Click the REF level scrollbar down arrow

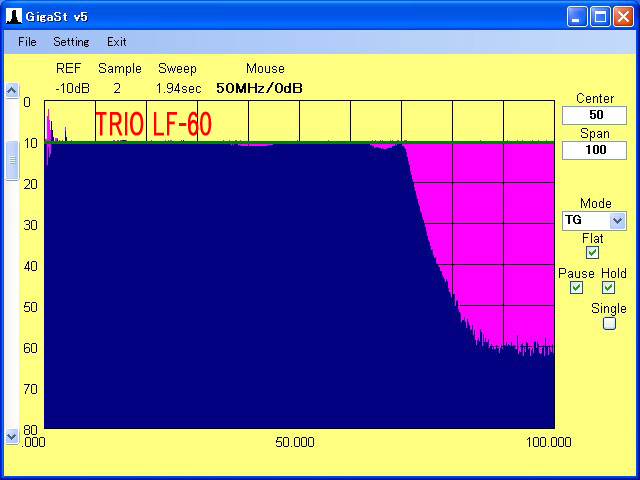click(12, 437)
